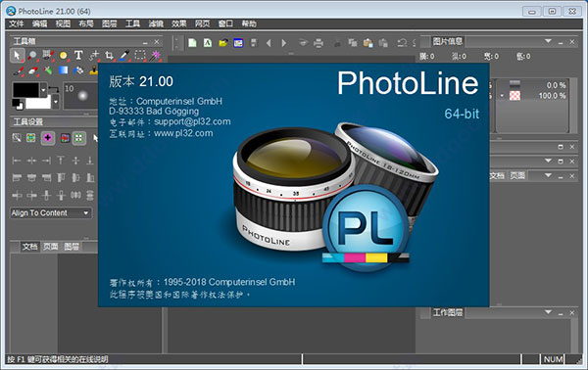
Task: Reset colors to default black and white
Action: pyautogui.click(x=18, y=104)
